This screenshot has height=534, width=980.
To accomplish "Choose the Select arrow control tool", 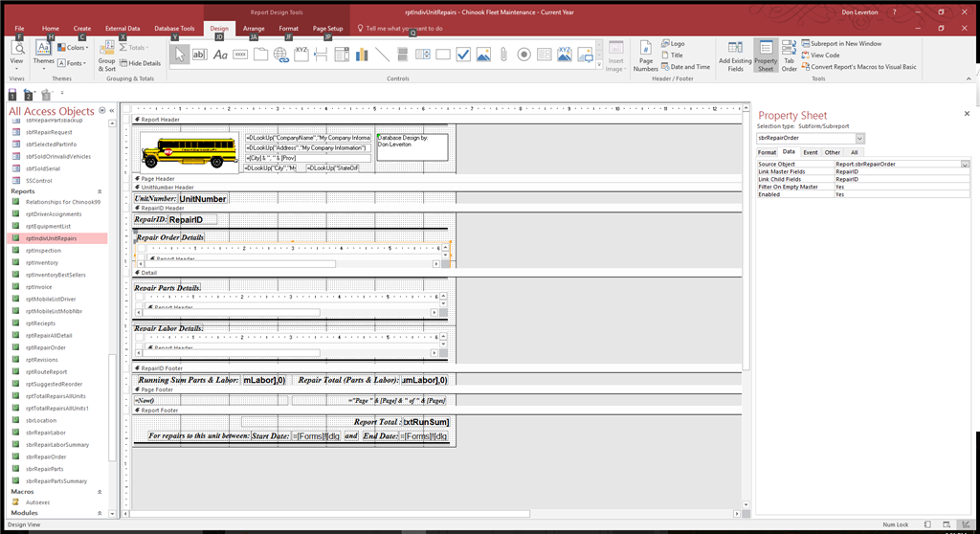I will 180,55.
